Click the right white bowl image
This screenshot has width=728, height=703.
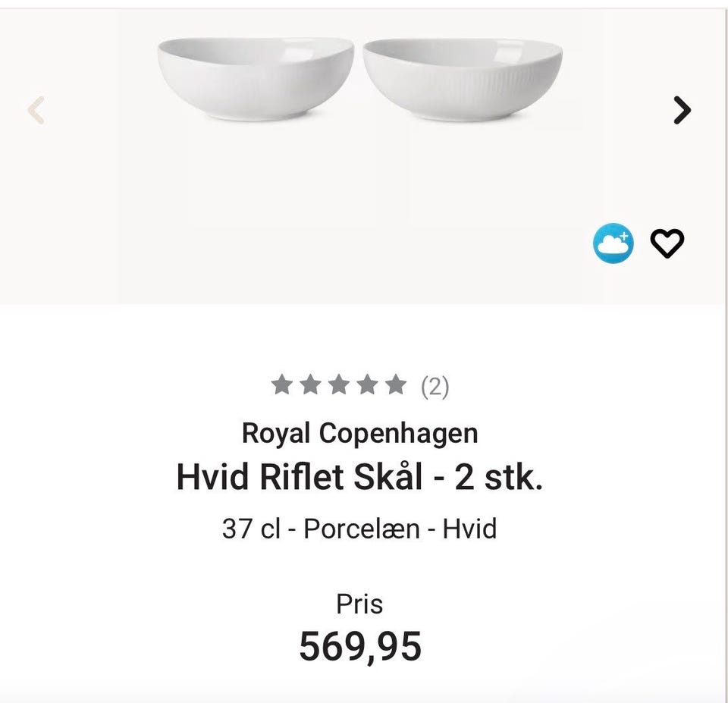point(463,78)
